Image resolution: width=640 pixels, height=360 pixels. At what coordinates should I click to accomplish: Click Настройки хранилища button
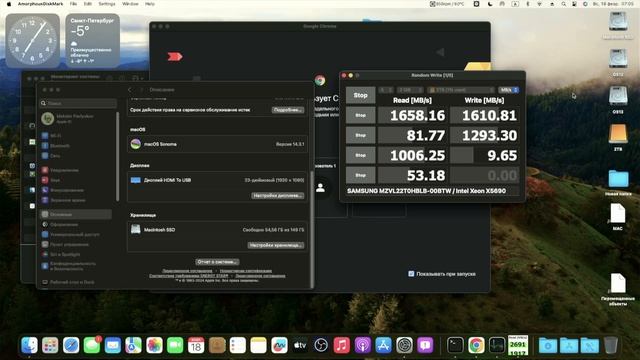point(276,245)
